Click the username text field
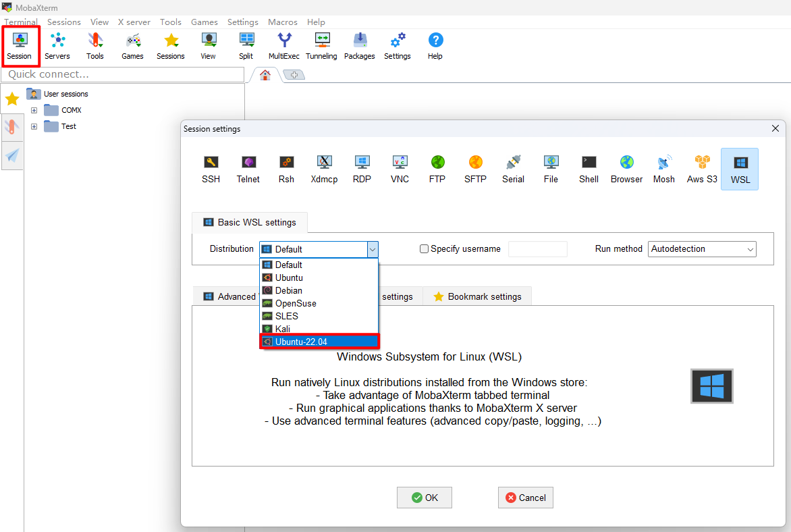This screenshot has height=532, width=791. point(538,249)
